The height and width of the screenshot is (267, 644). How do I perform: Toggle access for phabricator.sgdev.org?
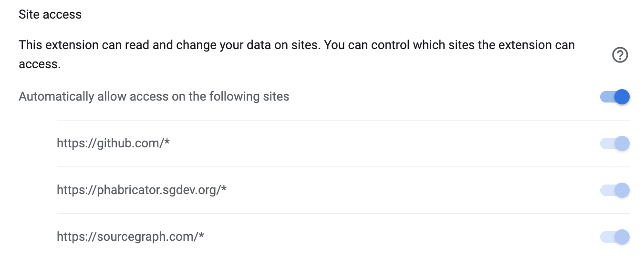point(615,190)
